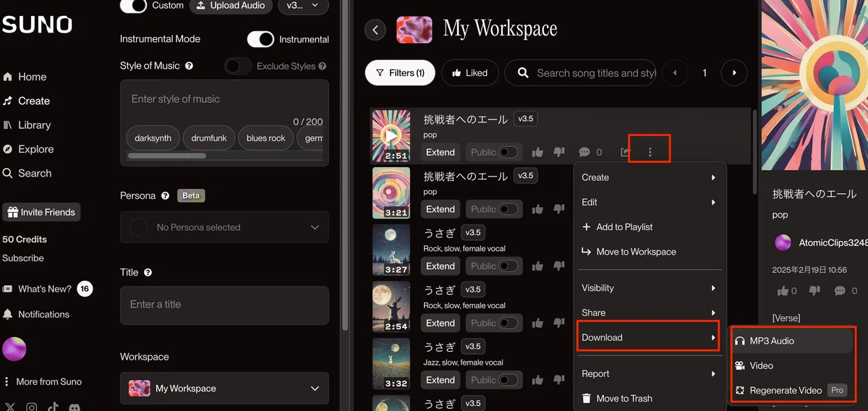Screen dimensions: 868x411
Task: Open the What's New? section
Action: coord(47,289)
